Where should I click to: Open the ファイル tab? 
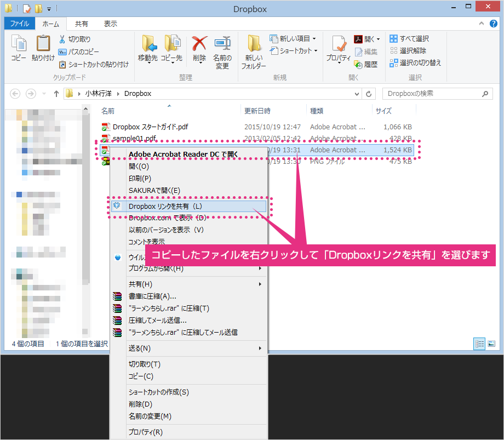click(20, 24)
